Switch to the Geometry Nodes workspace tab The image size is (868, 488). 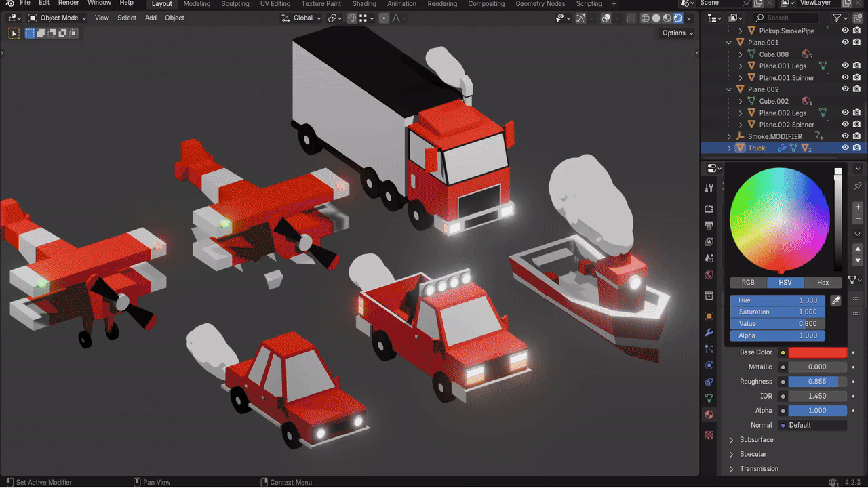(x=540, y=4)
